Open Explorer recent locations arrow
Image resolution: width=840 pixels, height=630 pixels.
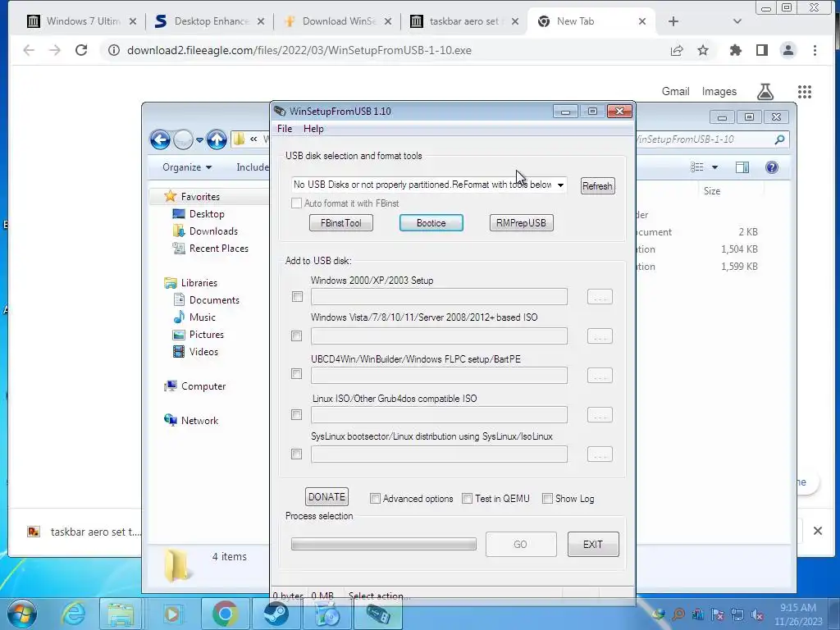click(199, 140)
